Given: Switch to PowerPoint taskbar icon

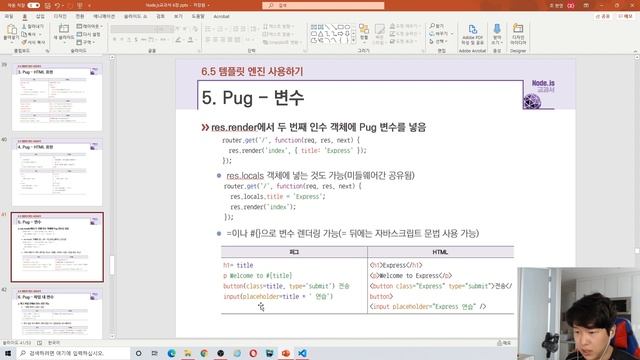Looking at the screenshot, I should [286, 353].
